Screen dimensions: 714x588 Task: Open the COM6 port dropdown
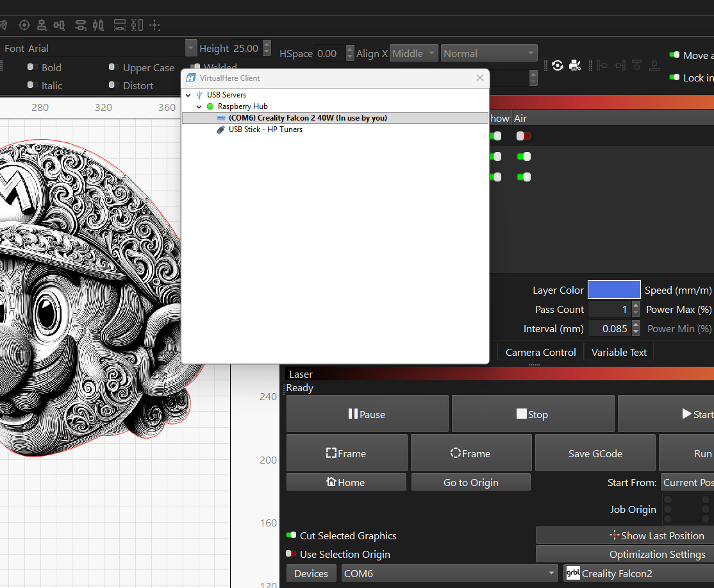tap(449, 573)
